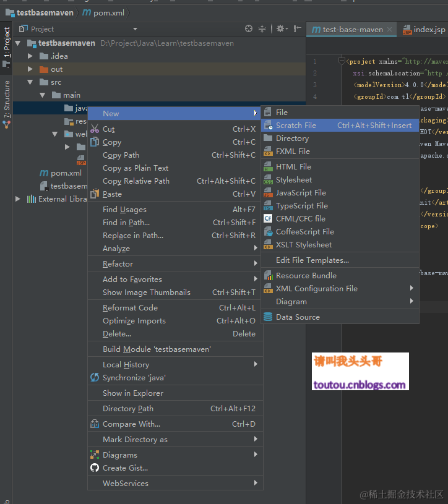Viewport: 448px width, 504px height.
Task: Click the External Libraries bars icon
Action: click(31, 199)
